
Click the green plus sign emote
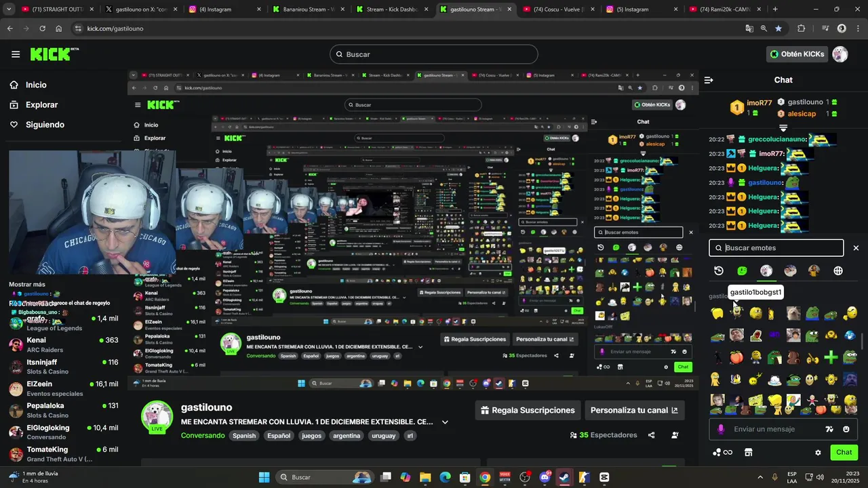(x=831, y=357)
